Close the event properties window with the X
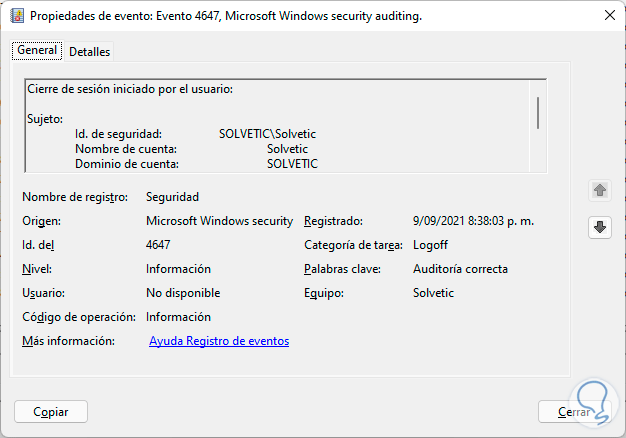Viewport: 626px width, 438px height. [x=609, y=16]
